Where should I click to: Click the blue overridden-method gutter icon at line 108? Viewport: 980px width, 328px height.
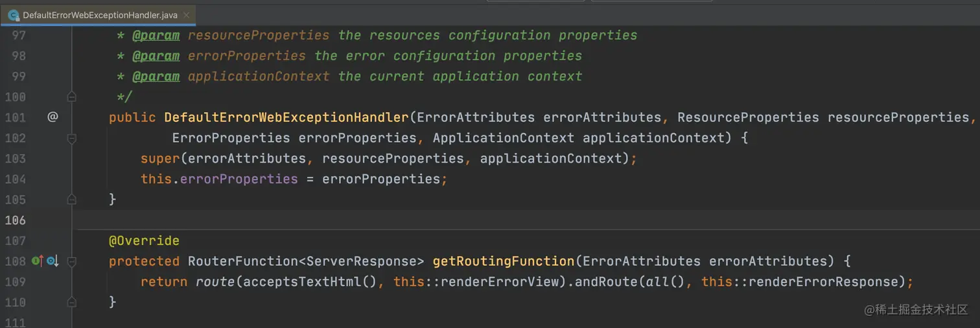coord(52,261)
